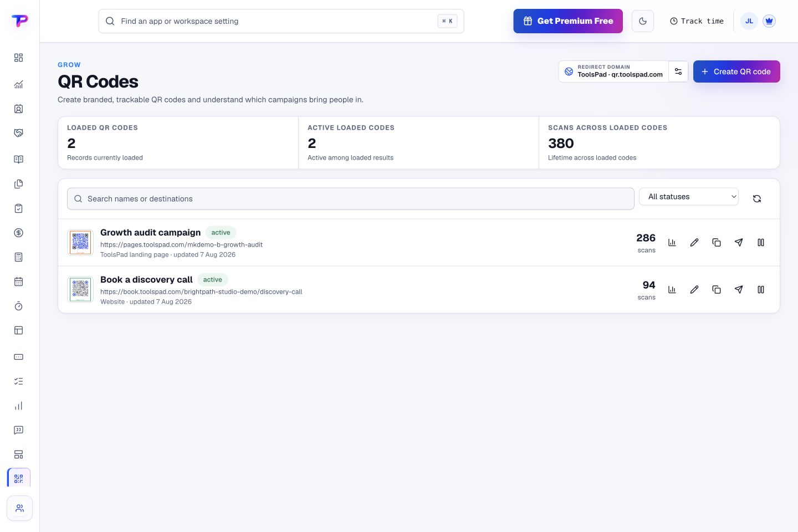Refresh the QR codes list
Image resolution: width=798 pixels, height=532 pixels.
coord(757,198)
